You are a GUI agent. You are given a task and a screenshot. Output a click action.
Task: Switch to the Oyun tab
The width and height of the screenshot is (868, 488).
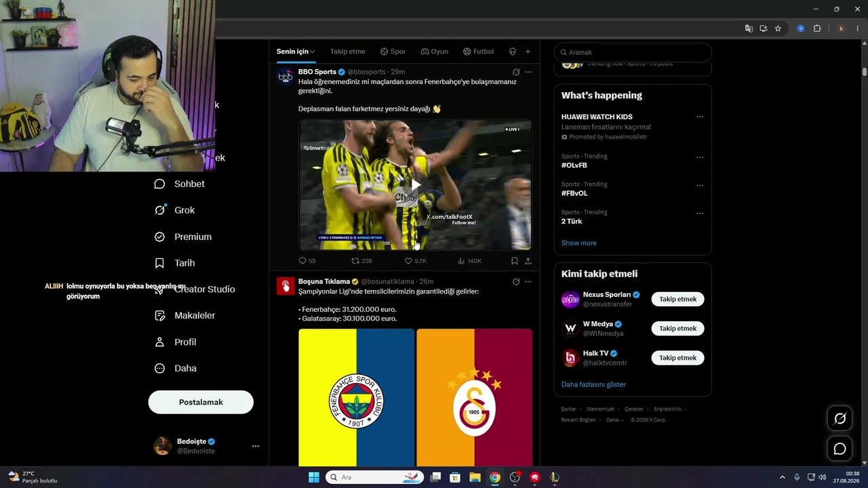tap(434, 52)
